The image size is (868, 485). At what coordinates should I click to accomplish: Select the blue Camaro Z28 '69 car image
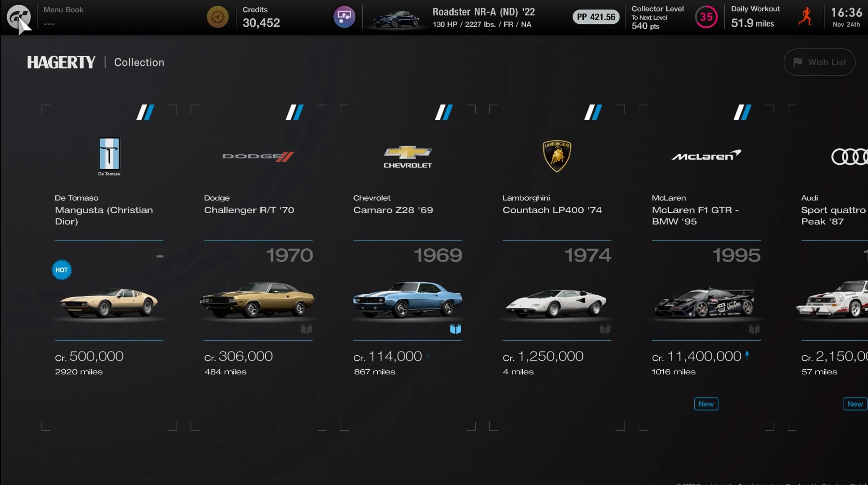tap(407, 298)
